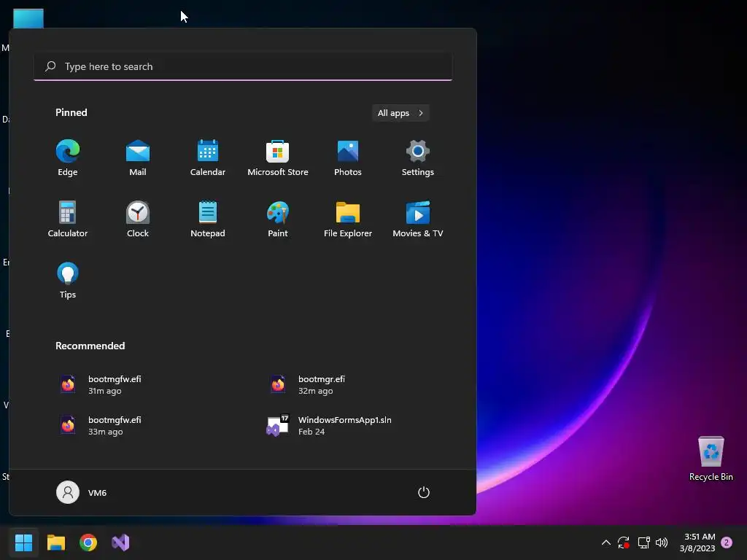Image resolution: width=747 pixels, height=560 pixels.
Task: Open the clock showing 3:51 AM
Action: [x=697, y=542]
